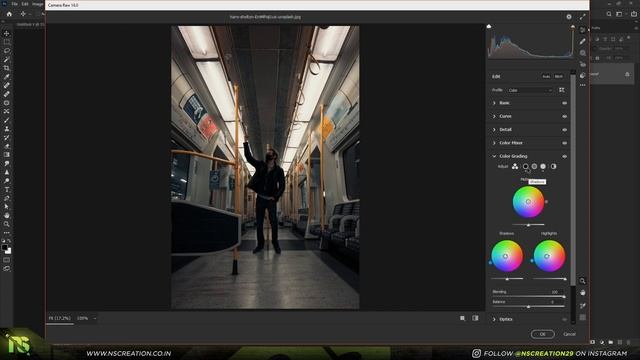Screen dimensions: 640x360
Task: Open the Image menu
Action: point(38,4)
